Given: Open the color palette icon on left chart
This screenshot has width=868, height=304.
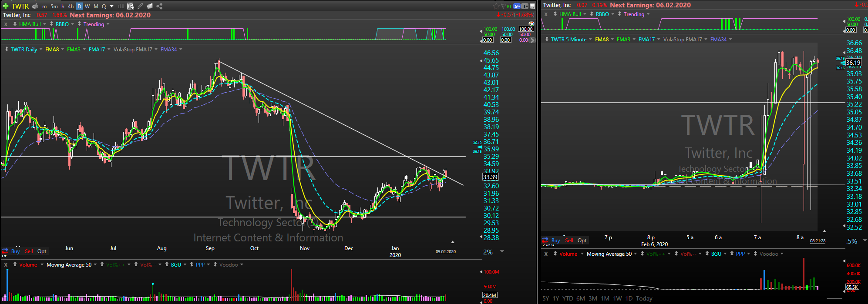Looking at the screenshot, I should (x=531, y=23).
